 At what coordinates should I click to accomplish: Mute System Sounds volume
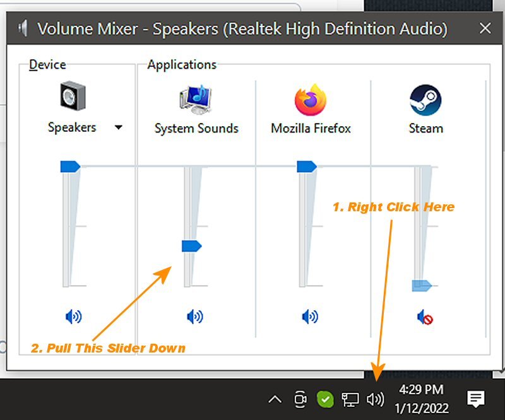pos(195,317)
